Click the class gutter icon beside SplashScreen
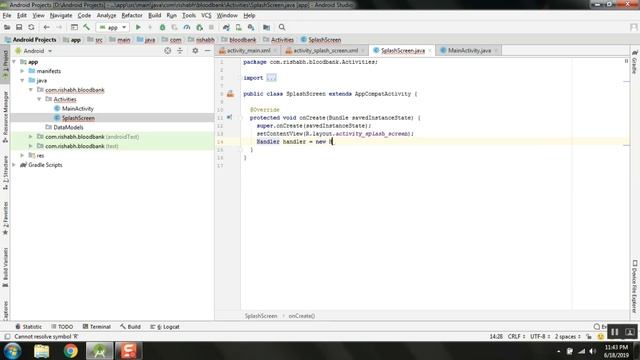The height and width of the screenshot is (360, 640). [x=231, y=94]
